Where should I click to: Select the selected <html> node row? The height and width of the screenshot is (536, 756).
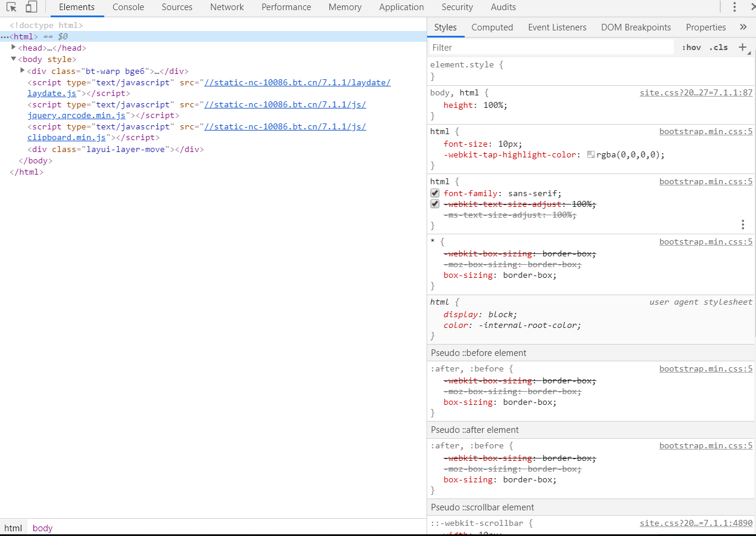tap(213, 37)
